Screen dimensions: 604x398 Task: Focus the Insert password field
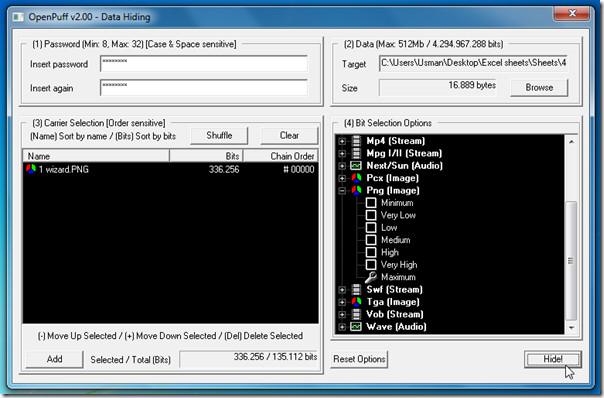tap(204, 64)
